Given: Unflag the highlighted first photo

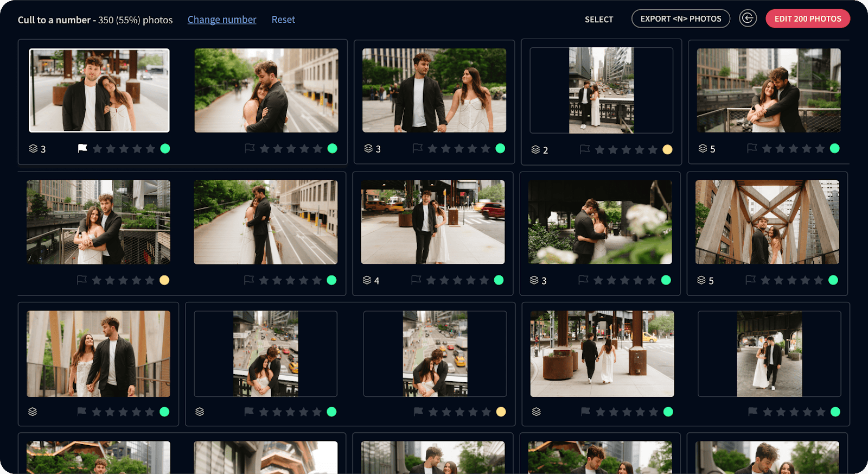Looking at the screenshot, I should click(x=82, y=148).
